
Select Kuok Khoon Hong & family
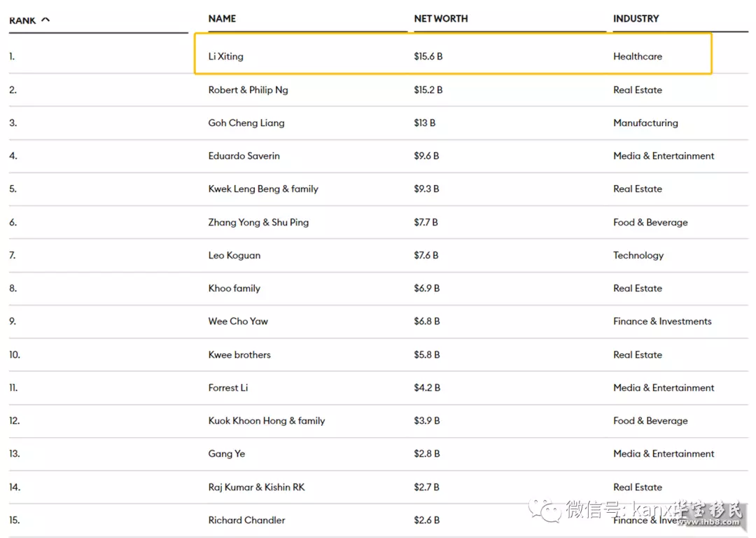pyautogui.click(x=267, y=421)
